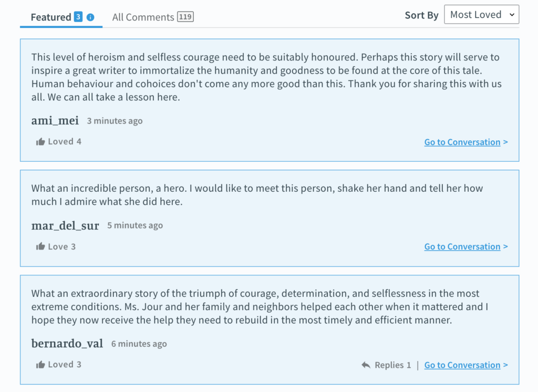
Task: Open Go to Conversation for bernardo_val's comment
Action: [x=466, y=365]
